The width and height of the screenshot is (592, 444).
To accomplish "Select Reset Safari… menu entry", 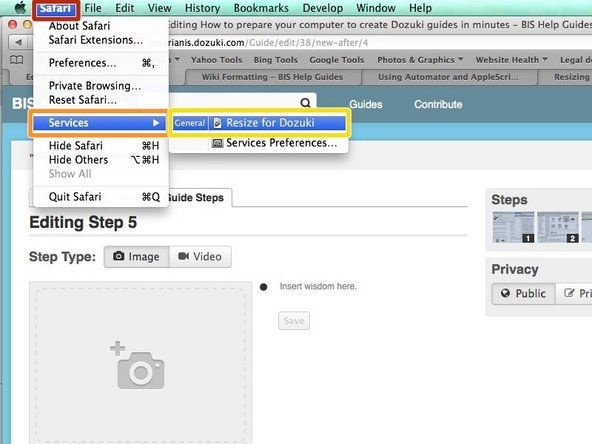I will click(x=100, y=100).
